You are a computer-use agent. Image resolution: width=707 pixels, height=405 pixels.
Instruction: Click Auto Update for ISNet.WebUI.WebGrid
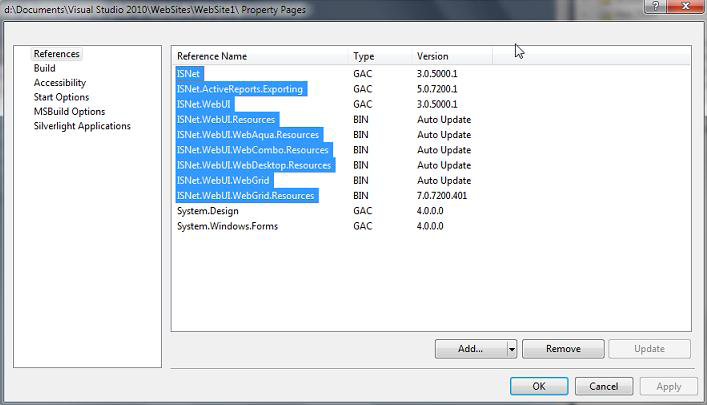(444, 180)
